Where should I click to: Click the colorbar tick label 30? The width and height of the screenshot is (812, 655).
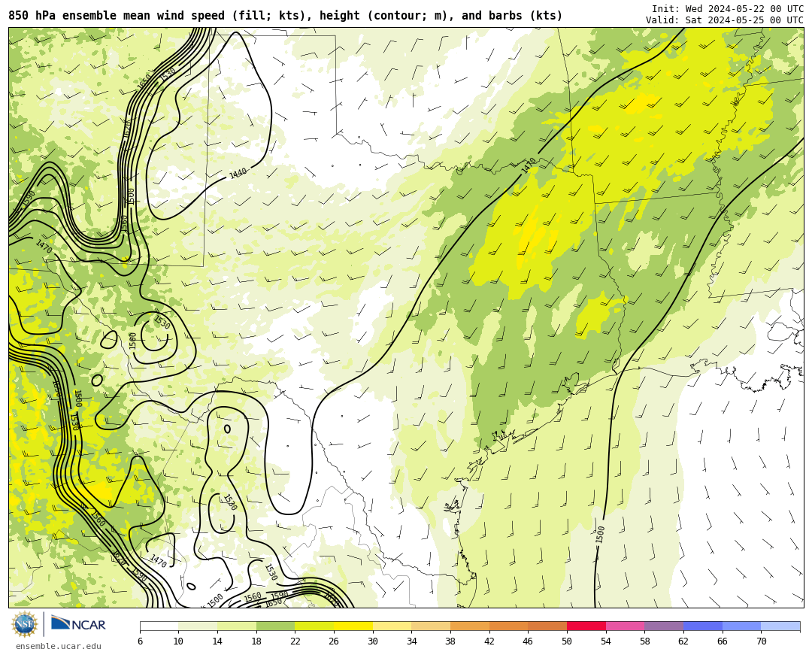point(373,641)
